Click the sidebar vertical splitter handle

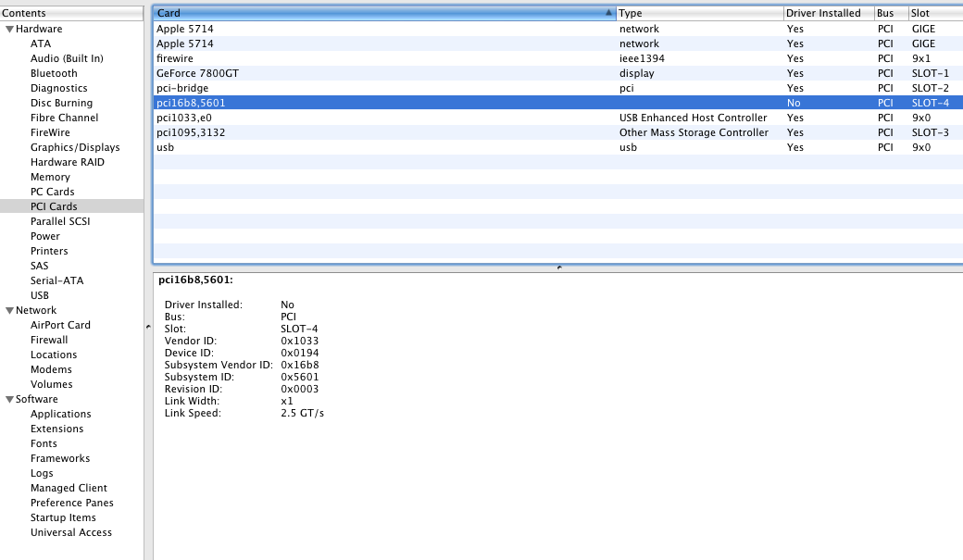coord(148,327)
